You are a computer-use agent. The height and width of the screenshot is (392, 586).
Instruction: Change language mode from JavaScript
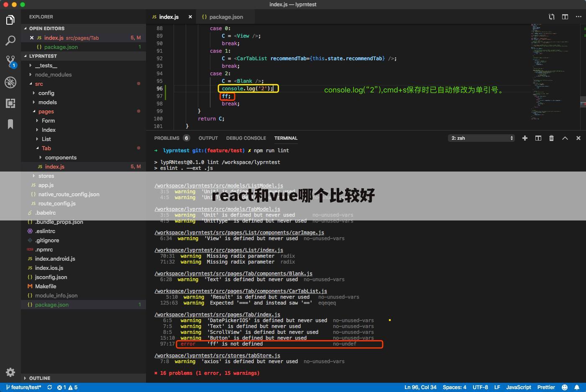point(518,387)
